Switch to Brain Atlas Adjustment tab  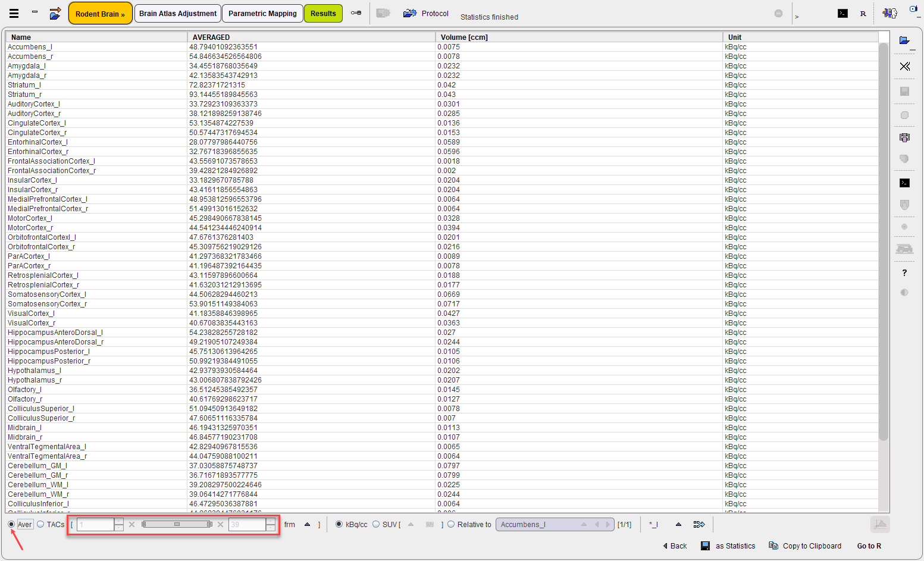point(178,13)
